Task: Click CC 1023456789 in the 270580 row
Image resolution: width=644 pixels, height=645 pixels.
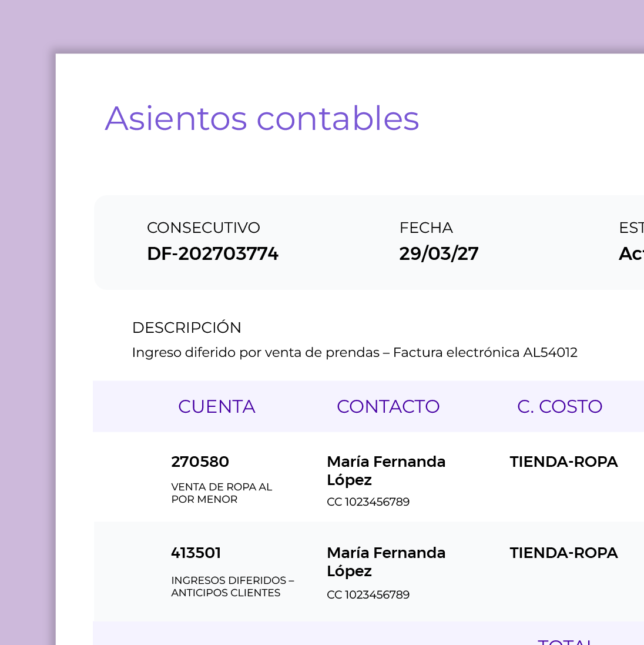Action: point(368,502)
